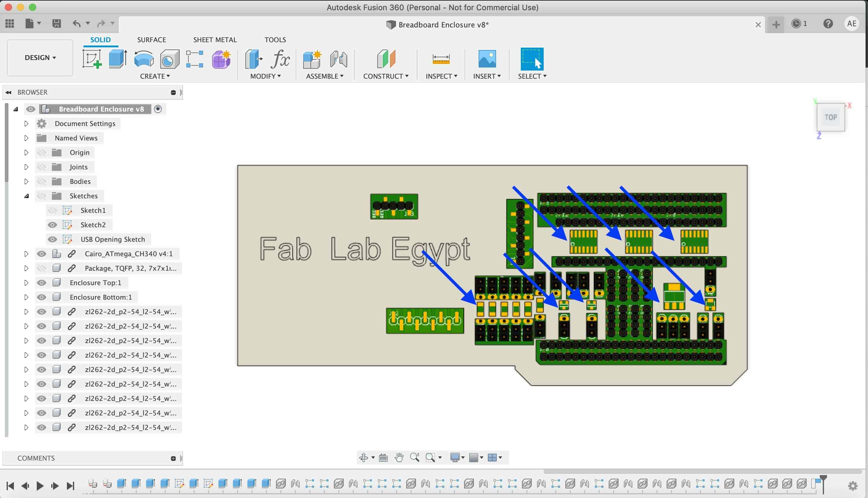Click the New Component assemble icon
This screenshot has width=868, height=498.
coord(312,59)
